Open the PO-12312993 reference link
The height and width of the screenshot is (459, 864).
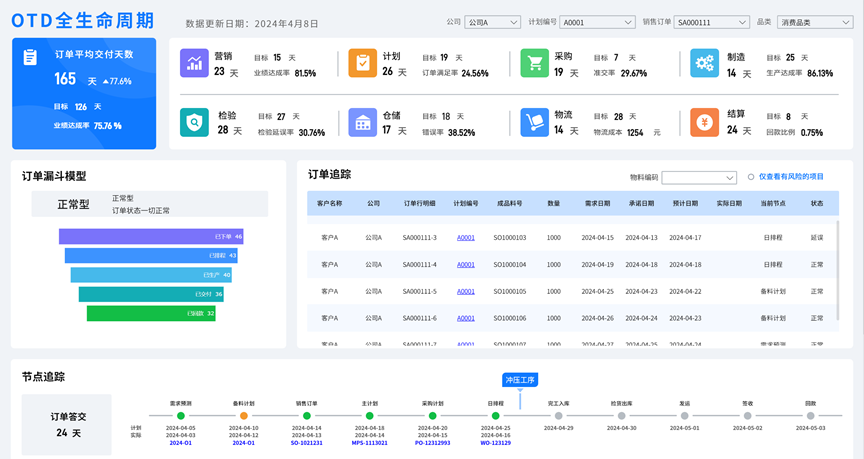[433, 443]
